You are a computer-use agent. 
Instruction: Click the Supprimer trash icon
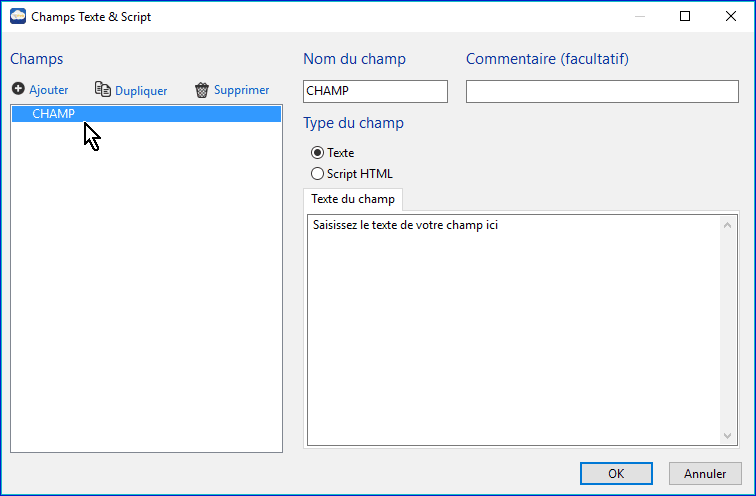(x=202, y=90)
